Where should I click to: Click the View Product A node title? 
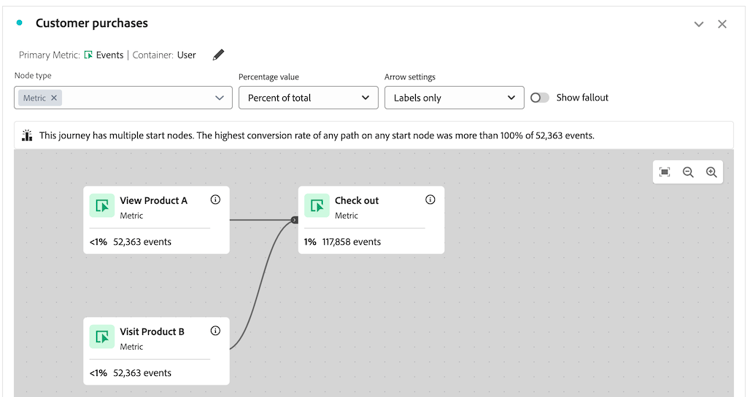coord(154,200)
